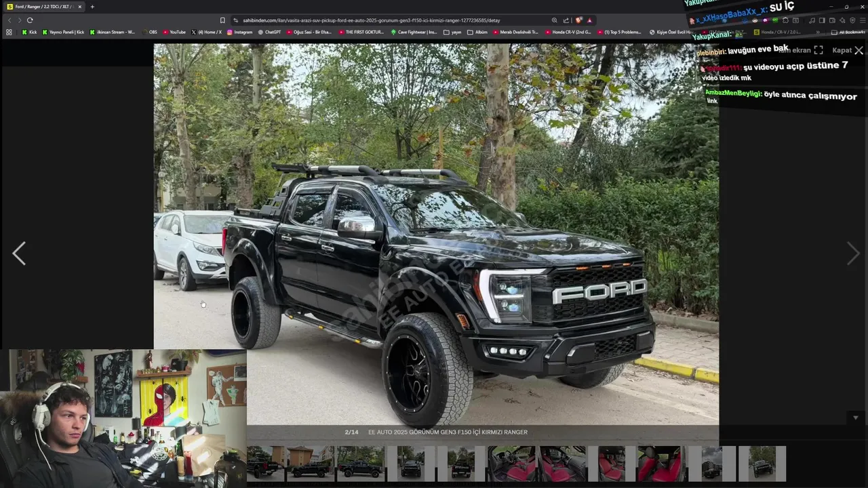Open the Instagram bookmark
The image size is (868, 488).
(x=240, y=32)
